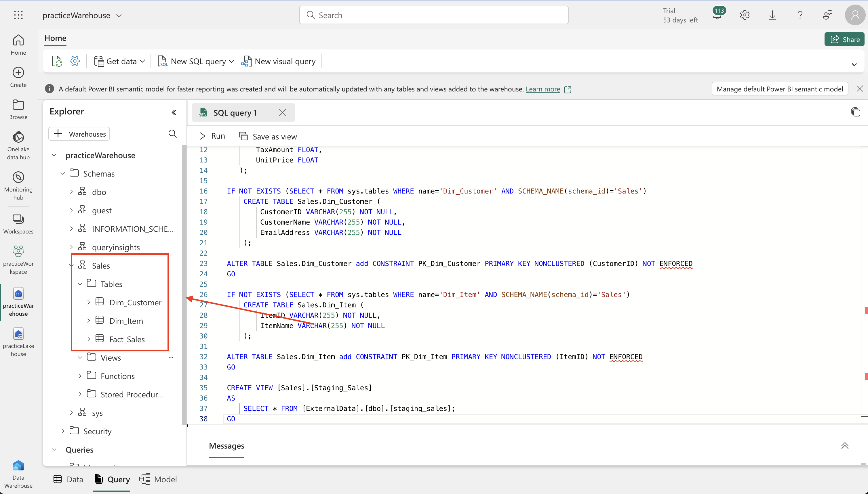Open notifications bell with 113 badge
Viewport: 868px width, 494px height.
tap(717, 15)
